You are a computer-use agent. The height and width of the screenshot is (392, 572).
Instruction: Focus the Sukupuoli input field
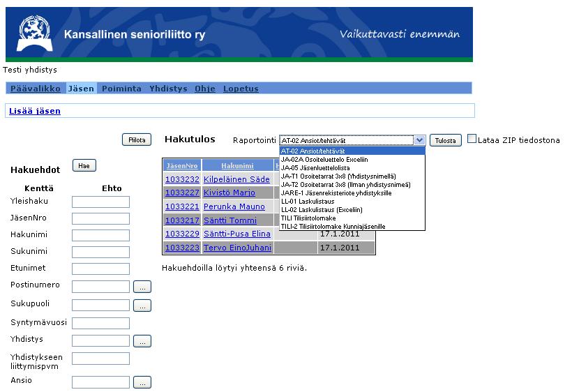[100, 305]
